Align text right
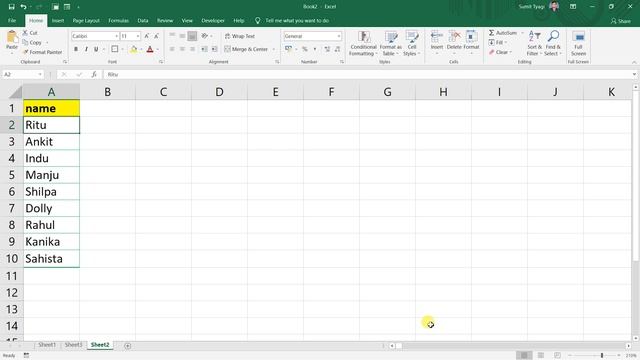This screenshot has width=640, height=360. 192,49
